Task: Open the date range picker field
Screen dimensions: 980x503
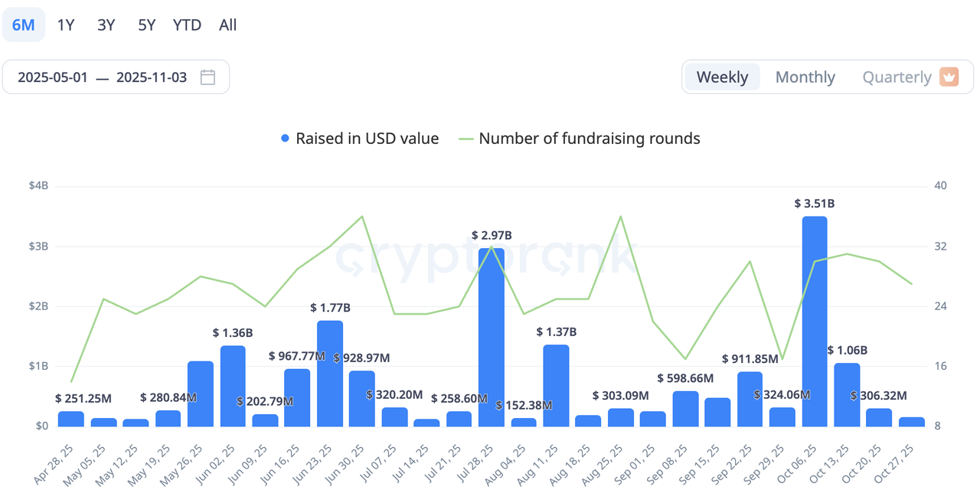Action: coord(116,77)
